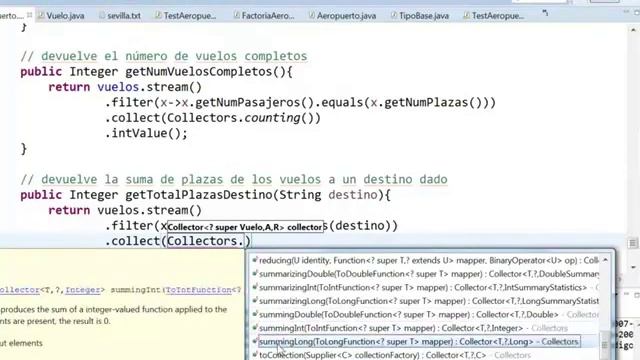Open the TipoBase.java editor tab
The height and width of the screenshot is (360, 640).
(420, 16)
